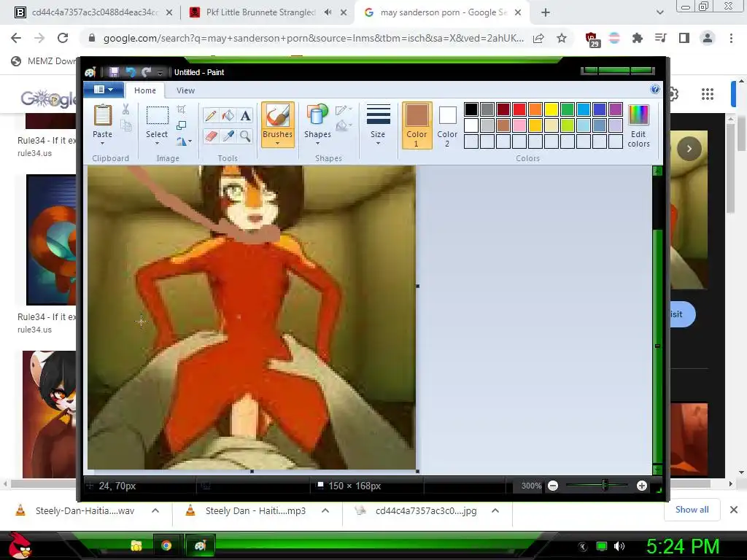The width and height of the screenshot is (747, 560).
Task: Expand the Select options arrow
Action: click(x=157, y=143)
